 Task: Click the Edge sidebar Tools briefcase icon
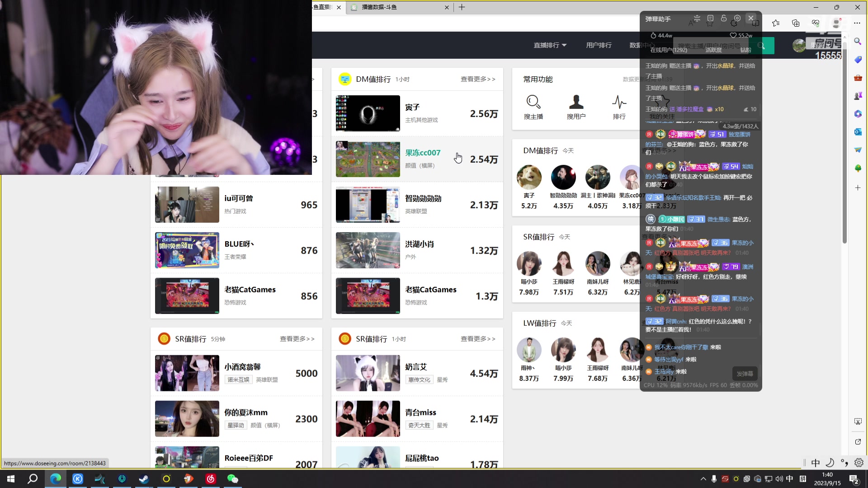click(x=858, y=78)
